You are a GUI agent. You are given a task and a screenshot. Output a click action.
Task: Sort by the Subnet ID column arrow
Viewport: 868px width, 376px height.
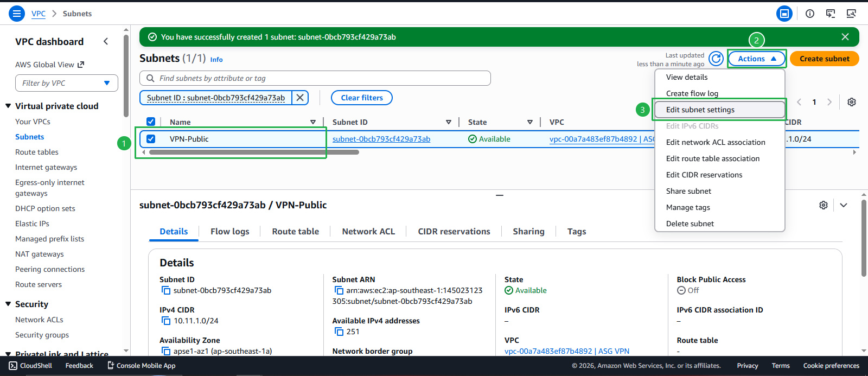(449, 122)
